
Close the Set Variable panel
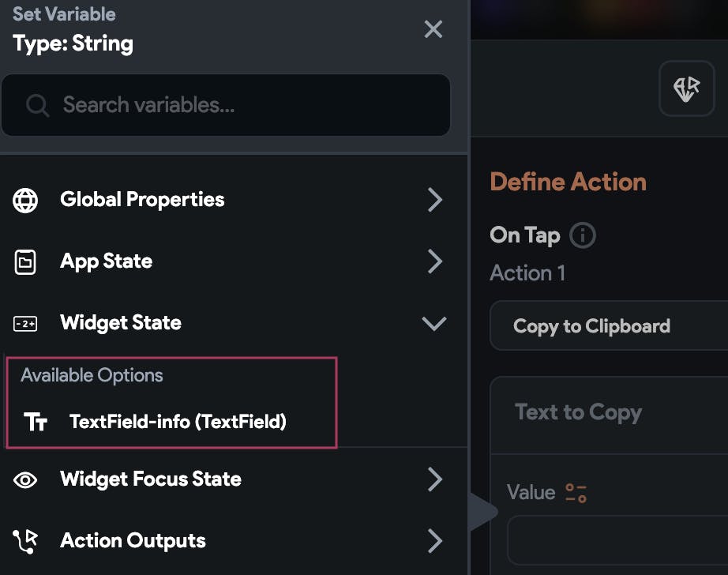coord(433,29)
